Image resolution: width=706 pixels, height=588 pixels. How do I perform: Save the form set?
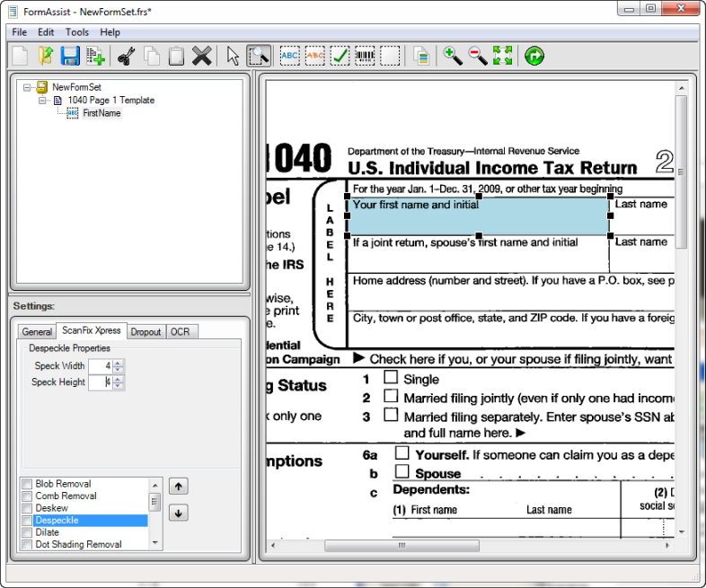tap(70, 57)
